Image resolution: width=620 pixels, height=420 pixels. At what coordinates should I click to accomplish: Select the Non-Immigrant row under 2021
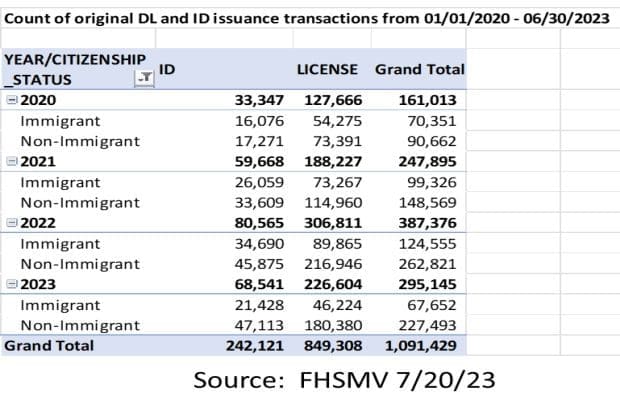[80, 202]
